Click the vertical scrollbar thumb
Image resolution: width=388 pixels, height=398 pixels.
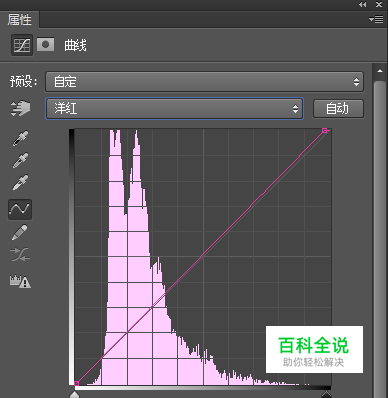tap(380, 239)
